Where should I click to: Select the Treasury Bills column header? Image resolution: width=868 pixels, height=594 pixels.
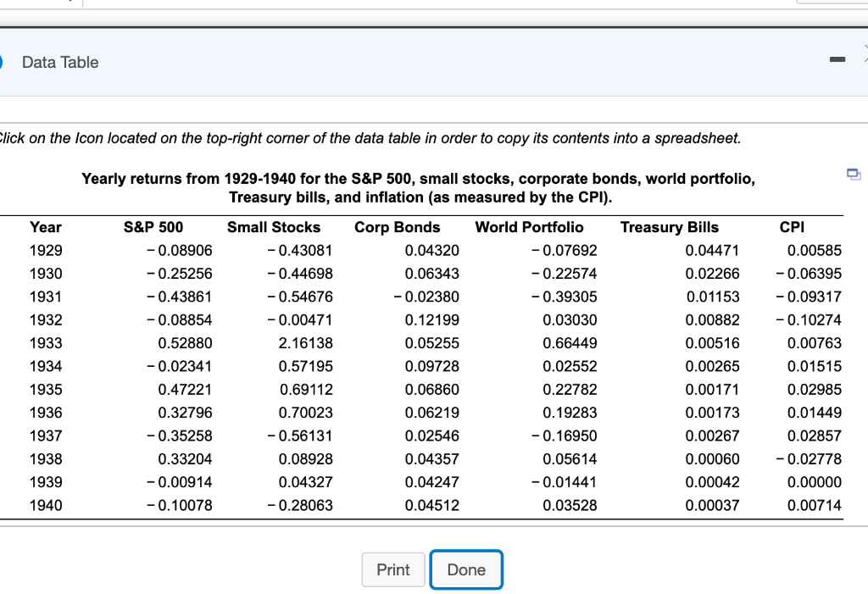(x=670, y=227)
